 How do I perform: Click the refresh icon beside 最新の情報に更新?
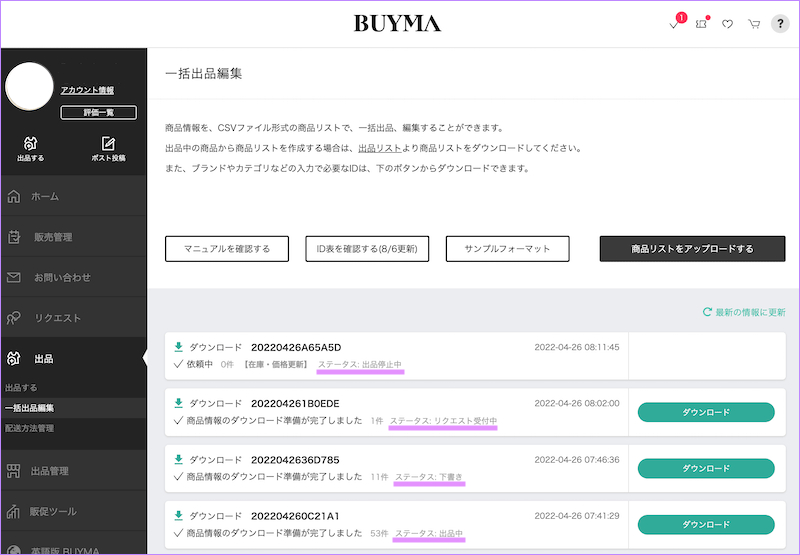(x=707, y=312)
